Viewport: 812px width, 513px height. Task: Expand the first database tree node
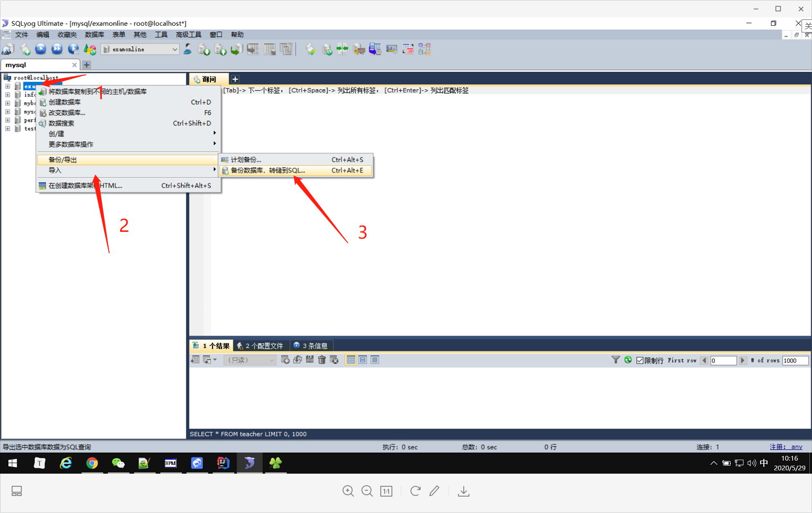tap(7, 86)
